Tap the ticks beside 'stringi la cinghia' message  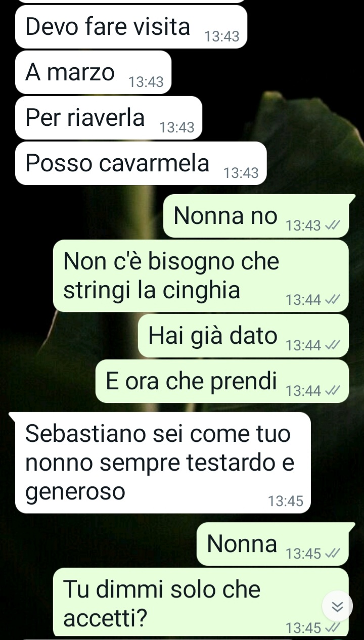click(x=330, y=300)
